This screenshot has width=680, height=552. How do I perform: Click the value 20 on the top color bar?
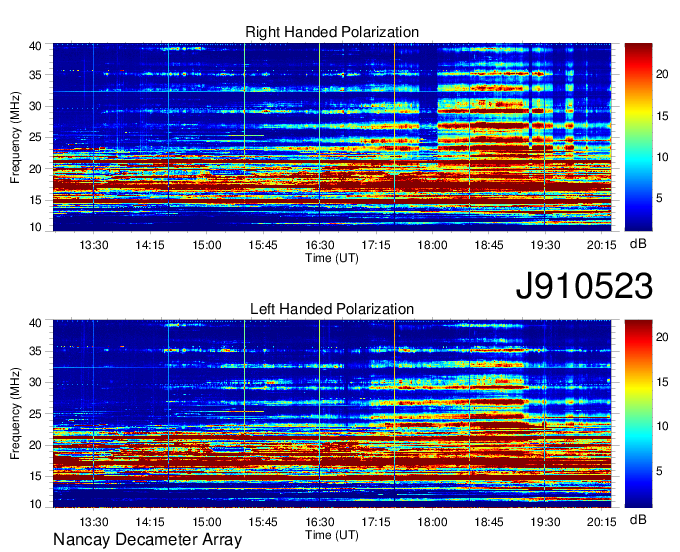click(662, 75)
